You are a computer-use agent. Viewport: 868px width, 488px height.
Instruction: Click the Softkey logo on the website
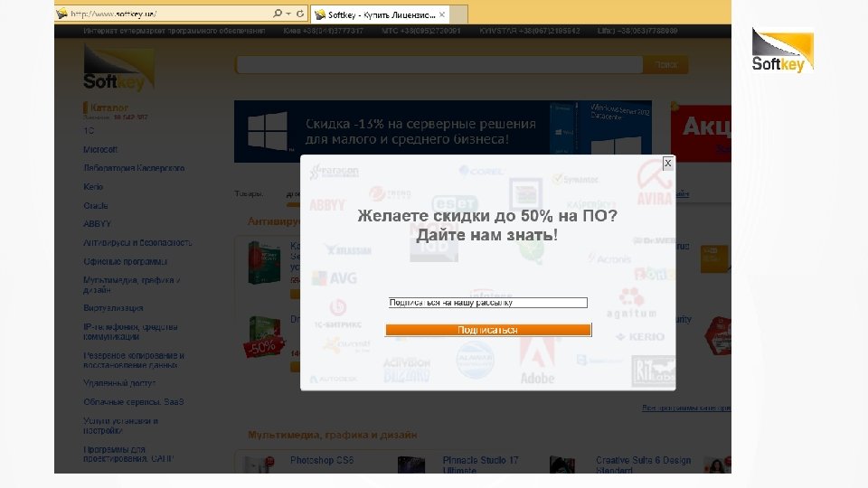pos(118,69)
